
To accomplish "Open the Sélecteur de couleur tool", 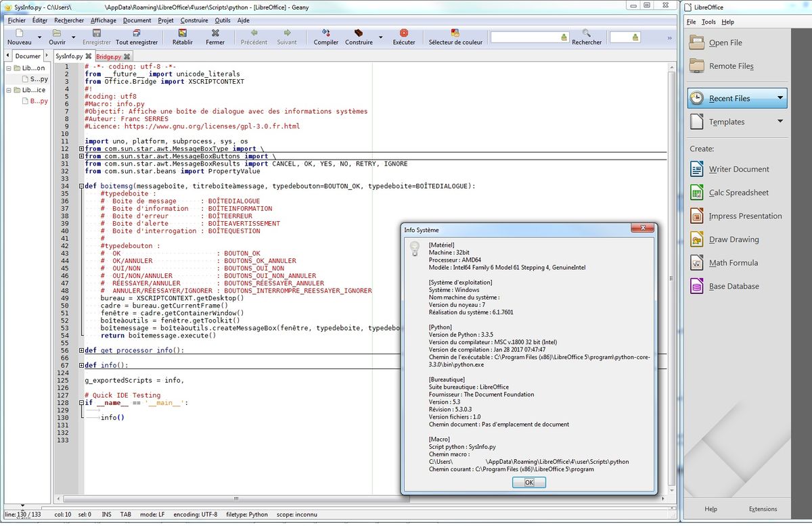I will coord(455,33).
